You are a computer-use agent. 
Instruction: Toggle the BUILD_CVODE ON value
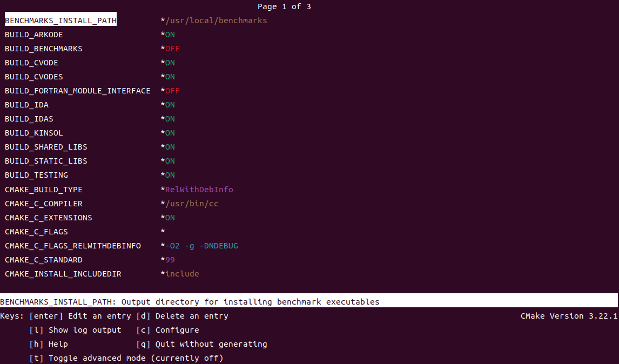click(170, 63)
